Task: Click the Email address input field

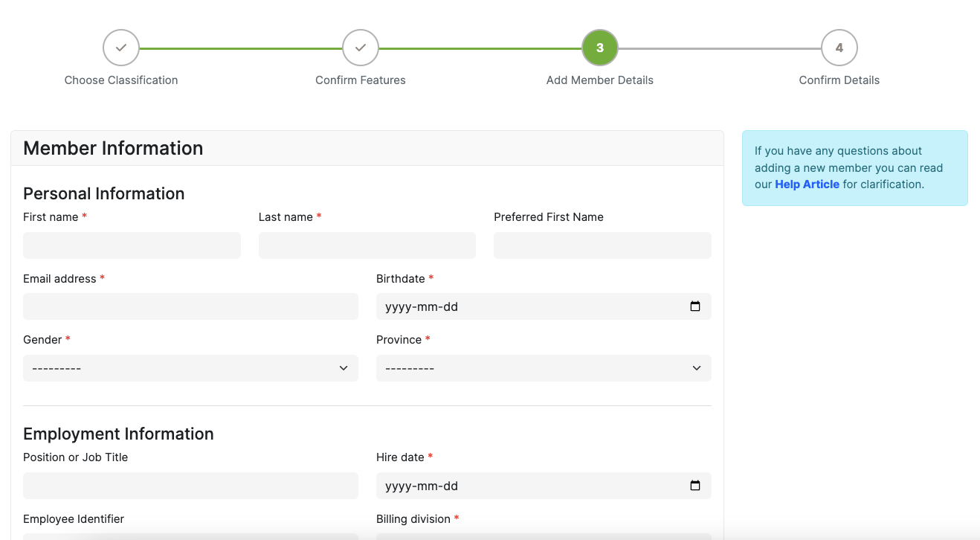Action: point(190,306)
